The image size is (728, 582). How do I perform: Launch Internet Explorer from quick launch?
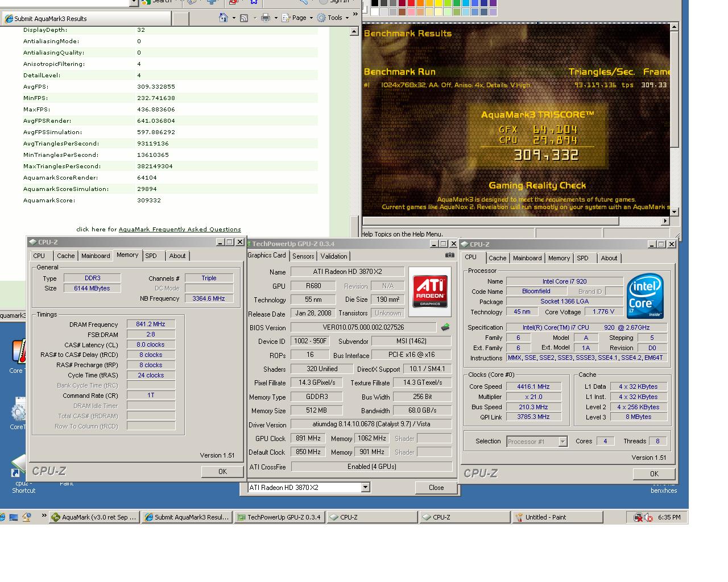(x=2, y=517)
